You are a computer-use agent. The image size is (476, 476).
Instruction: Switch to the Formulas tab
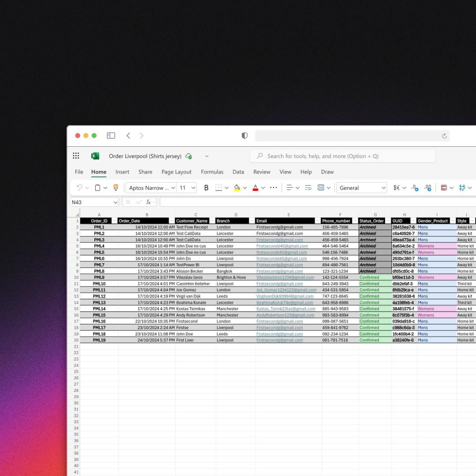pos(212,172)
